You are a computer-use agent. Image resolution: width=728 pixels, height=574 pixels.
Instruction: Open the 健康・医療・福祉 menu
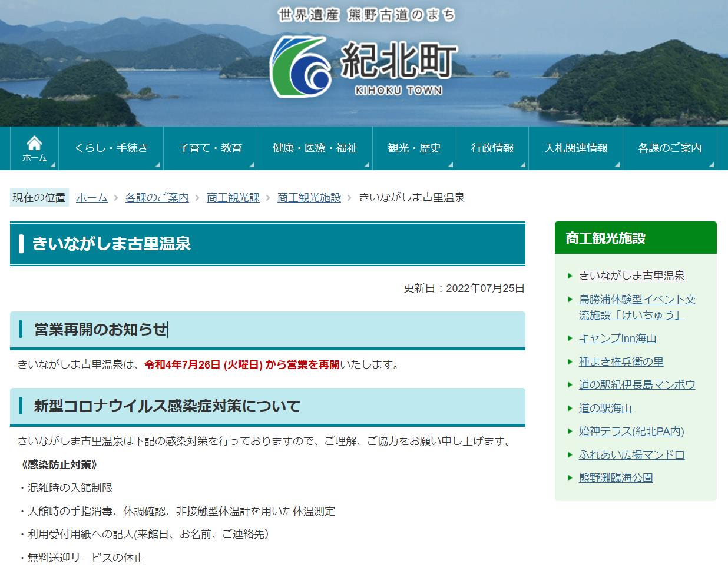[315, 148]
